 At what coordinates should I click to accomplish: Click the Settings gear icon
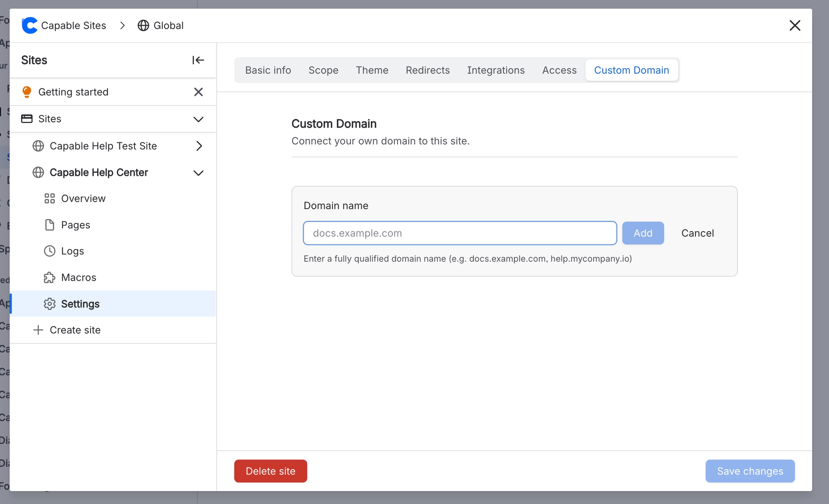[x=49, y=304]
